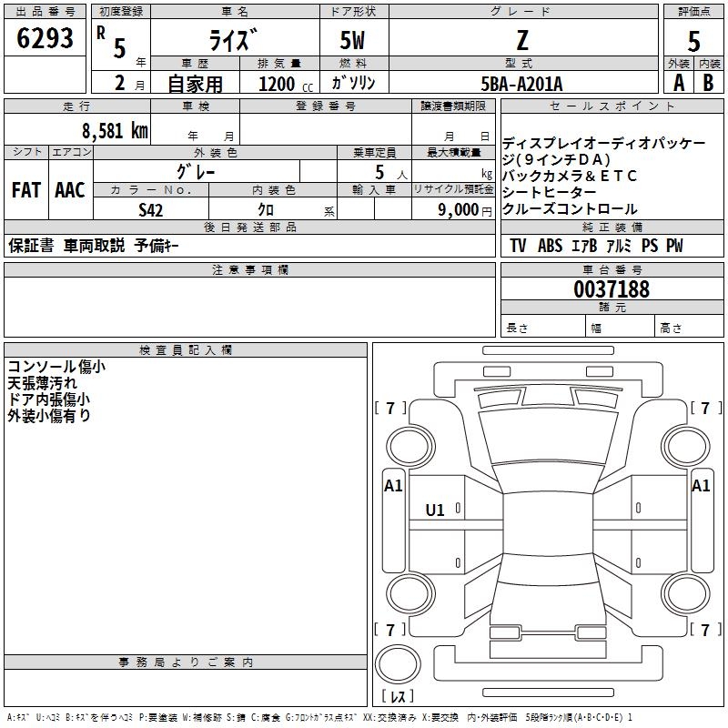
Task: Click rear-right tire tread value 7
Action: [706, 630]
